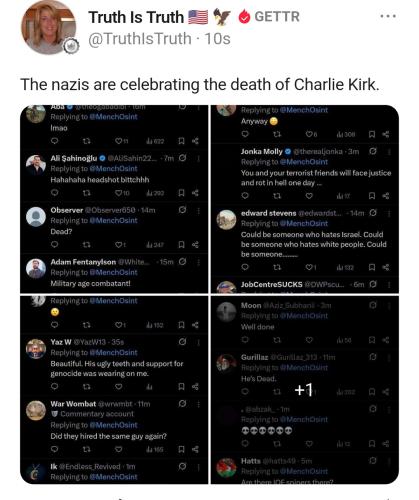Image resolution: width=419 pixels, height=500 pixels.
Task: Like the 'Anyway' reply heart icon
Action: [x=309, y=134]
